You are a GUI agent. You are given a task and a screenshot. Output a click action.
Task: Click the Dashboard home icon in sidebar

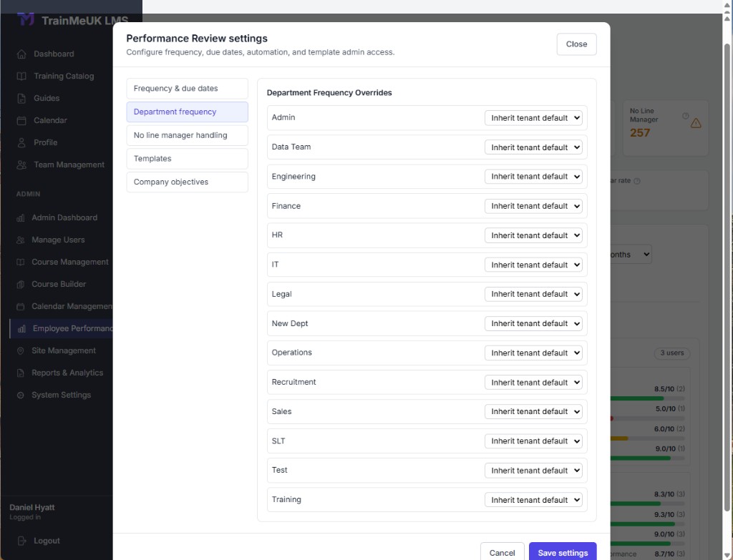[x=21, y=54]
